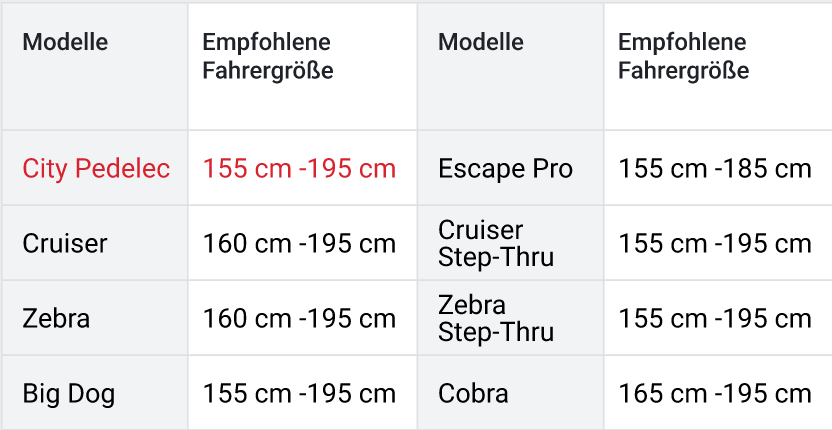This screenshot has width=832, height=430.
Task: Select the Zebra model name cell
Action: 56,318
